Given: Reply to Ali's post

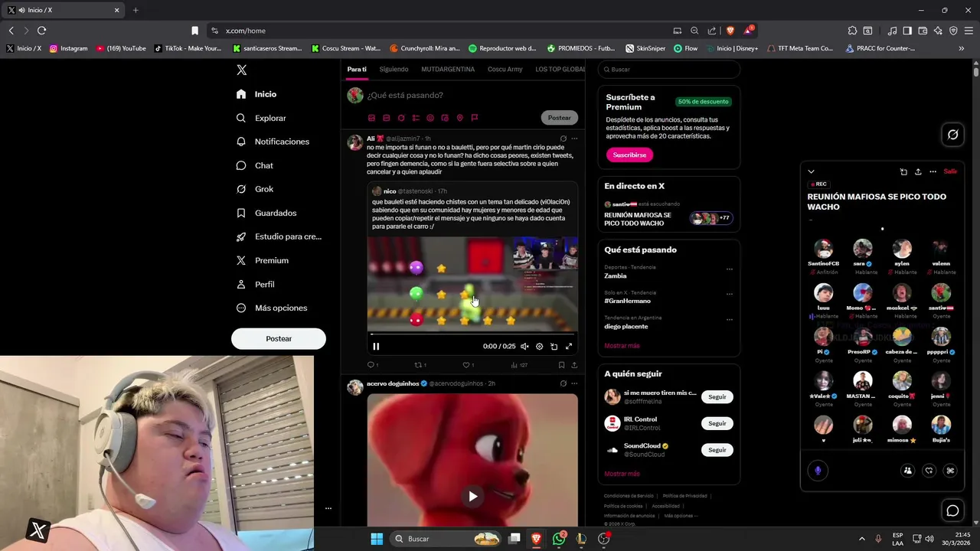Looking at the screenshot, I should (x=371, y=365).
